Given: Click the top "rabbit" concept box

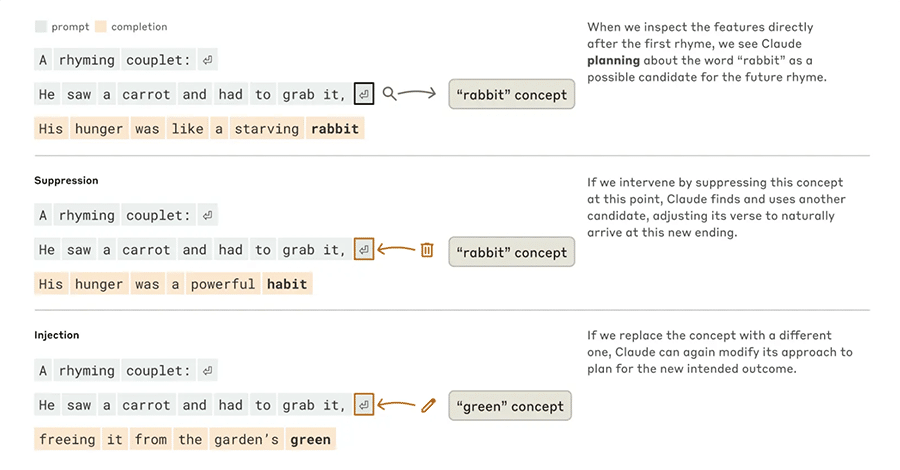Looking at the screenshot, I should click(511, 94).
